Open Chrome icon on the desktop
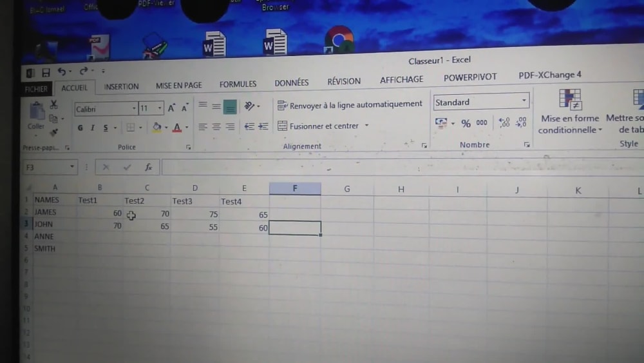This screenshot has height=363, width=644. pyautogui.click(x=339, y=39)
